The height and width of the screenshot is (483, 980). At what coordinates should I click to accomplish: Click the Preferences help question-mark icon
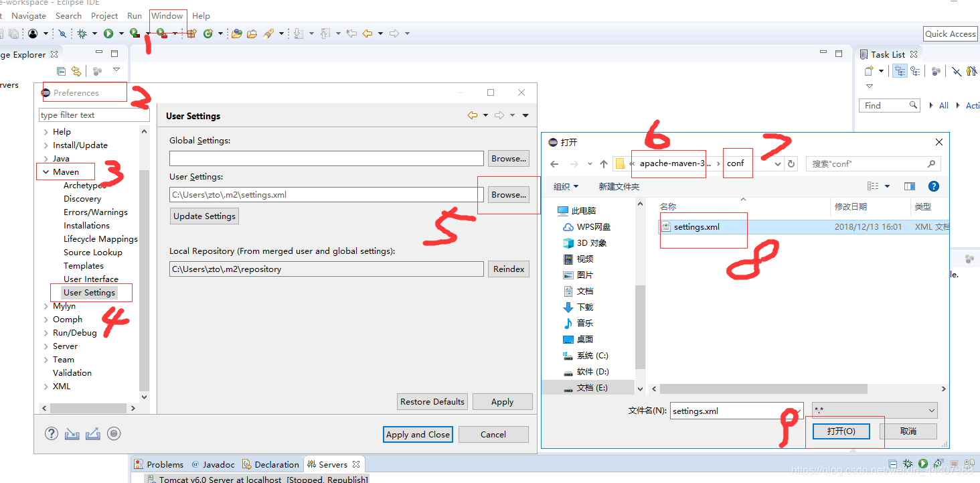[52, 433]
